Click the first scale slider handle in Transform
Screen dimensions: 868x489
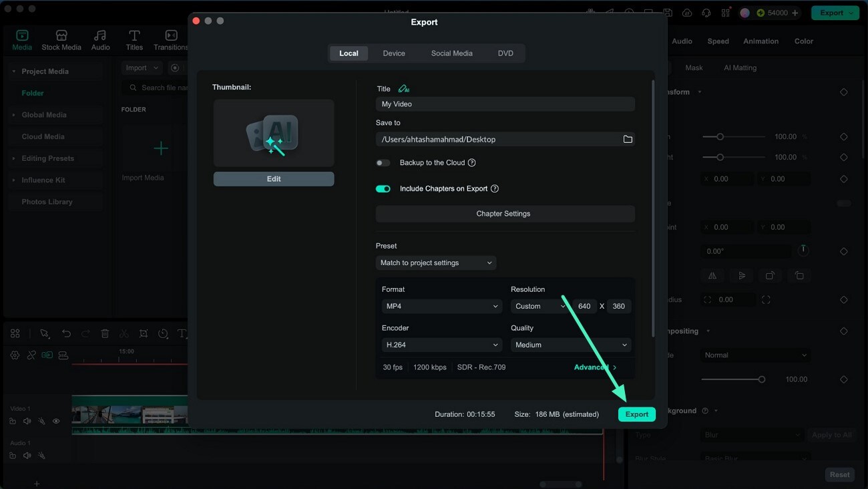(720, 137)
